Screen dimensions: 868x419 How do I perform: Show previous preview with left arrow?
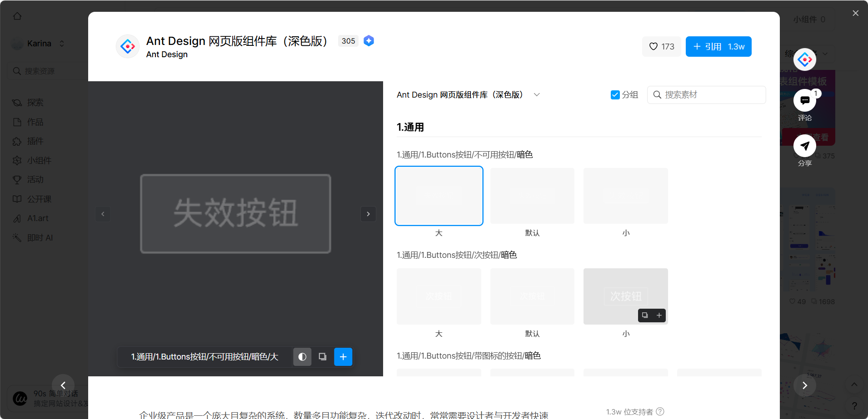[103, 214]
